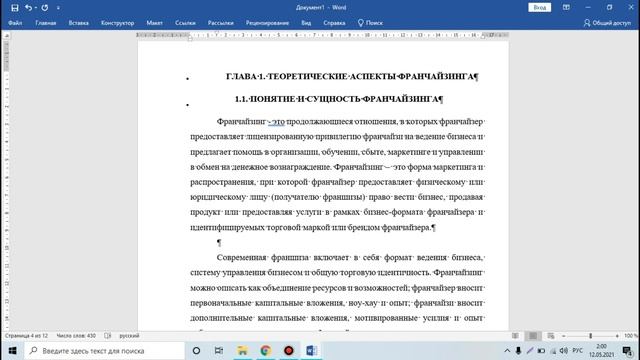
Task: Click the microphone tray icon
Action: point(518,351)
